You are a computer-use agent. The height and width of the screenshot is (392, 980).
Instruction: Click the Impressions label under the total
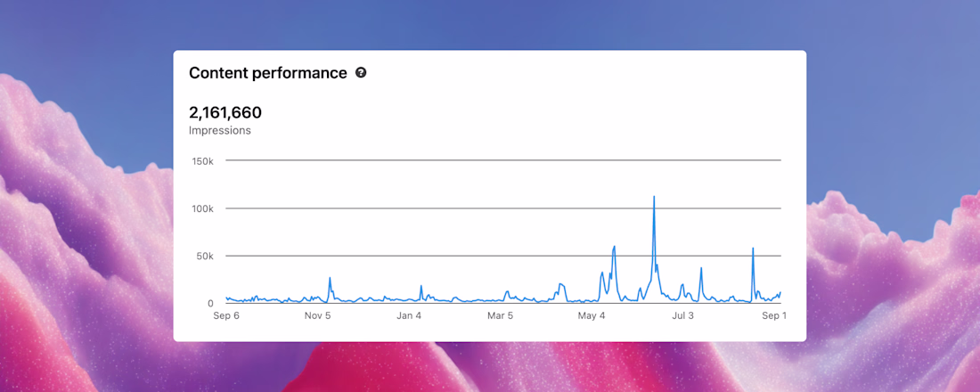[x=220, y=130]
